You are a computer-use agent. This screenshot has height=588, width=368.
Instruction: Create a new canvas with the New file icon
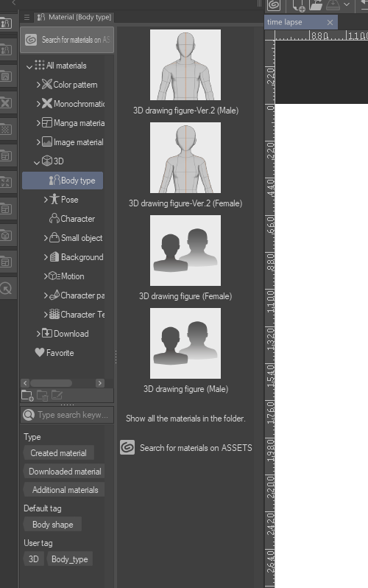point(299,5)
